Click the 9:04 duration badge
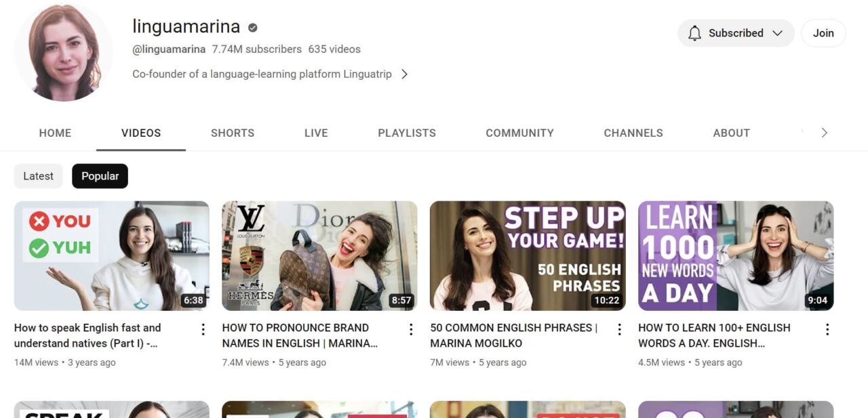This screenshot has width=868, height=418. tap(818, 300)
